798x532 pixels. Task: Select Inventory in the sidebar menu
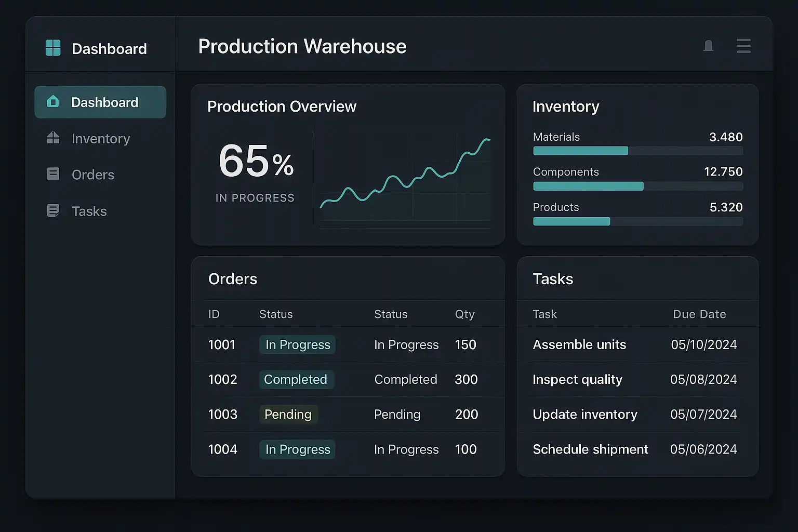click(100, 139)
